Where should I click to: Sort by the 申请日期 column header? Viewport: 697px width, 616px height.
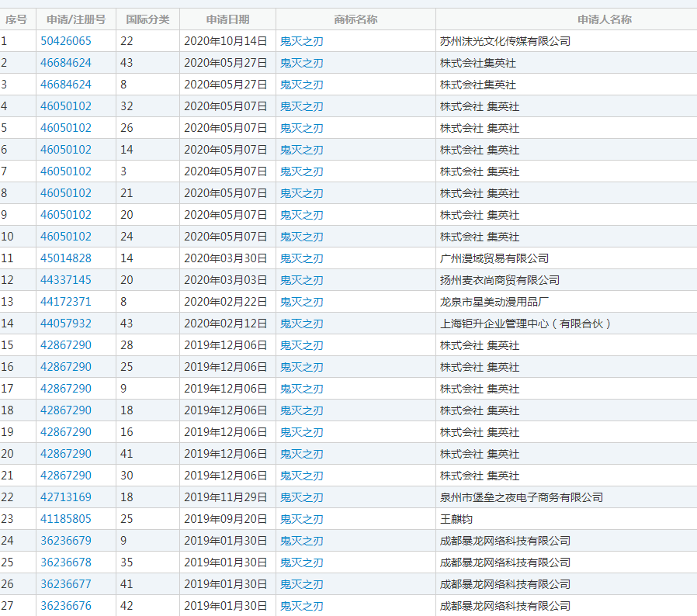[227, 19]
